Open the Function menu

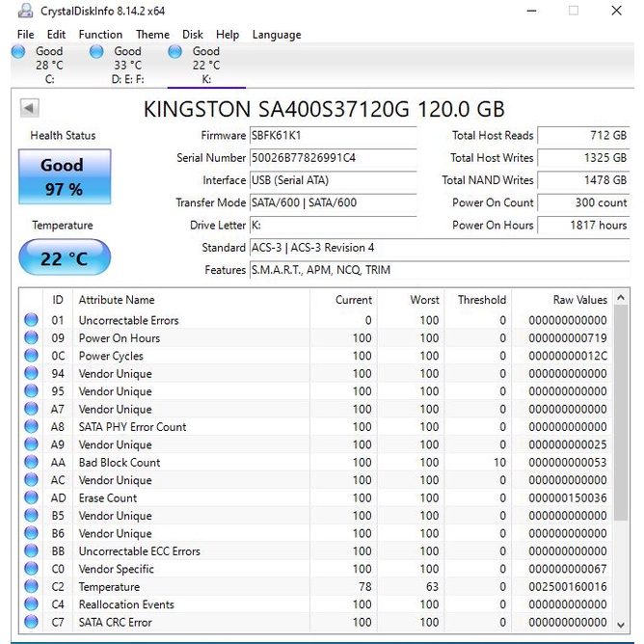(x=100, y=35)
